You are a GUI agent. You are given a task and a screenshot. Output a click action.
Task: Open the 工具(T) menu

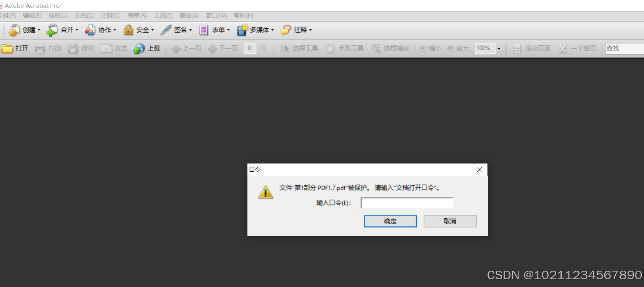point(163,16)
